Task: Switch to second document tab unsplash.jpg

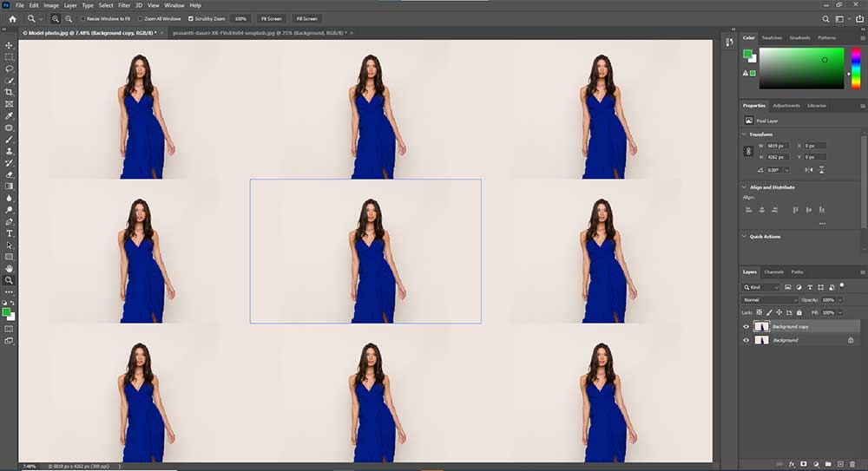Action: (259, 33)
